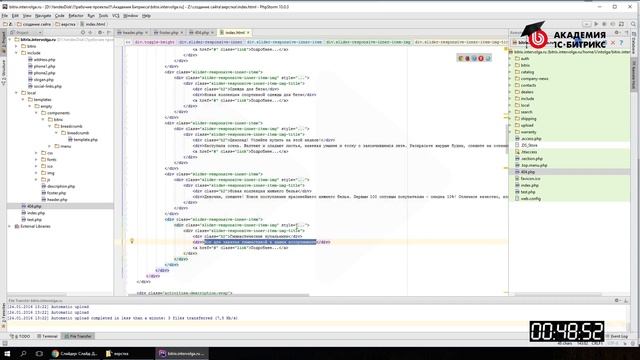
Task: Click the Windows Start button
Action: [7, 353]
